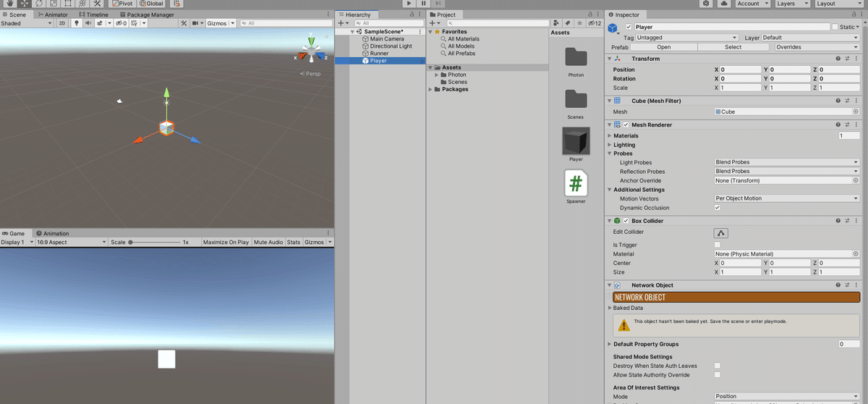Click the prefab Select button
This screenshot has width=868, height=404.
pos(733,47)
